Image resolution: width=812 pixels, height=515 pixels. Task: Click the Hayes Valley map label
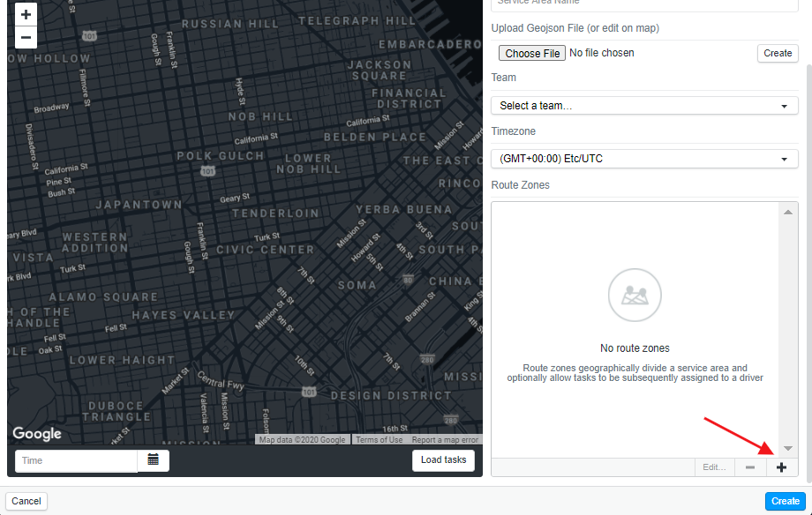(184, 315)
